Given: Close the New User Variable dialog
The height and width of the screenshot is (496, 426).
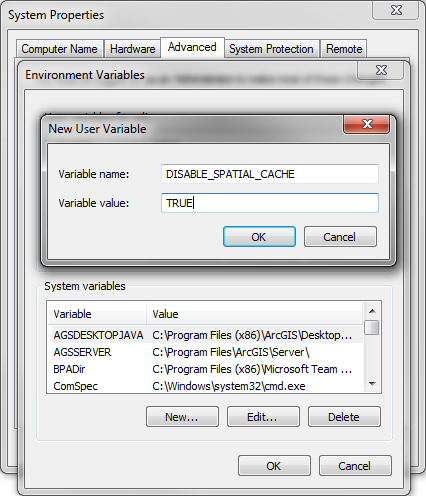Looking at the screenshot, I should click(366, 124).
